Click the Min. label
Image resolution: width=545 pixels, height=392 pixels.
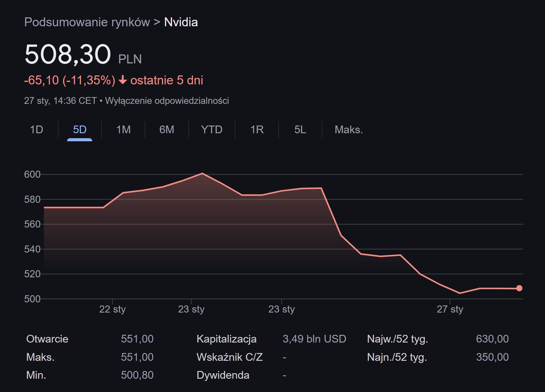(x=36, y=375)
